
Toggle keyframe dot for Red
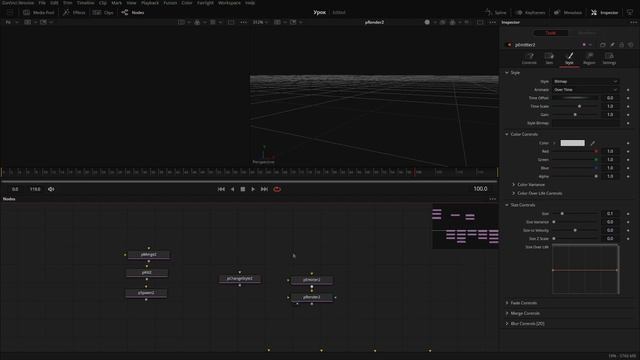(x=628, y=151)
